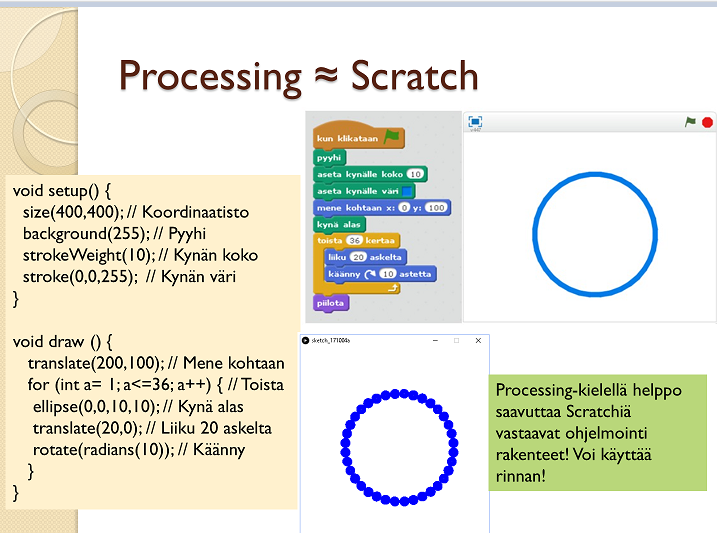Click the purple piilota block
This screenshot has width=718, height=533.
pyautogui.click(x=330, y=303)
